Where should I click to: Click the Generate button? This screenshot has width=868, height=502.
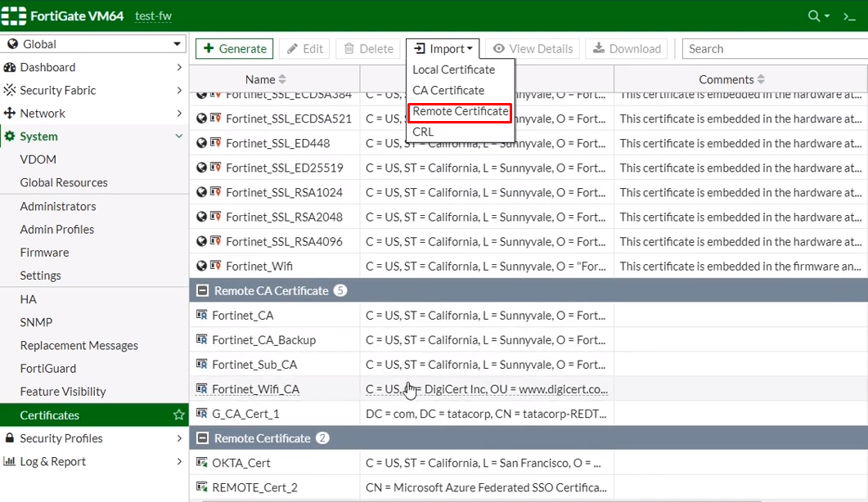(x=235, y=48)
